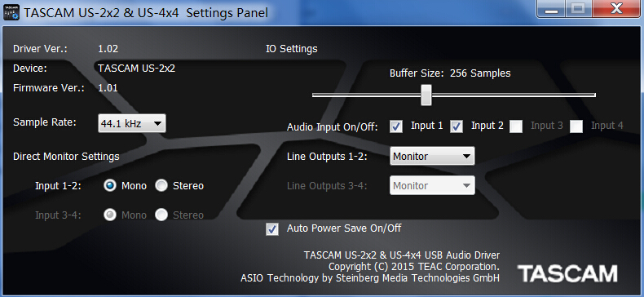The width and height of the screenshot is (644, 297).
Task: Click the window title bar text
Action: tap(146, 13)
